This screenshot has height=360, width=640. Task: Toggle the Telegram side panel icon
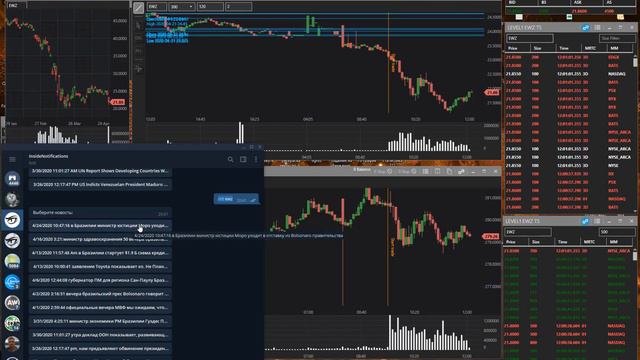click(243, 160)
